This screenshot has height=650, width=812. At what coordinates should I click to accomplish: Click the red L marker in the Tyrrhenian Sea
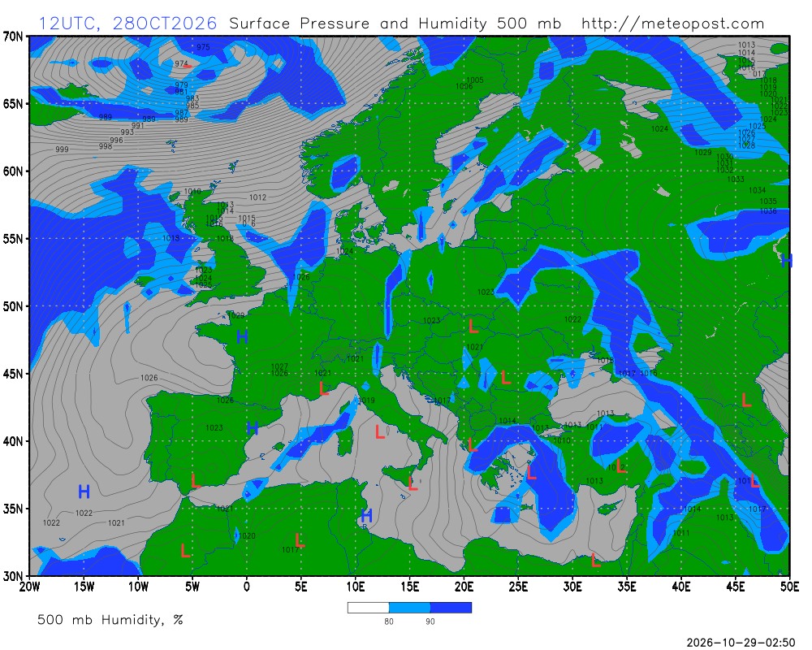click(x=380, y=431)
